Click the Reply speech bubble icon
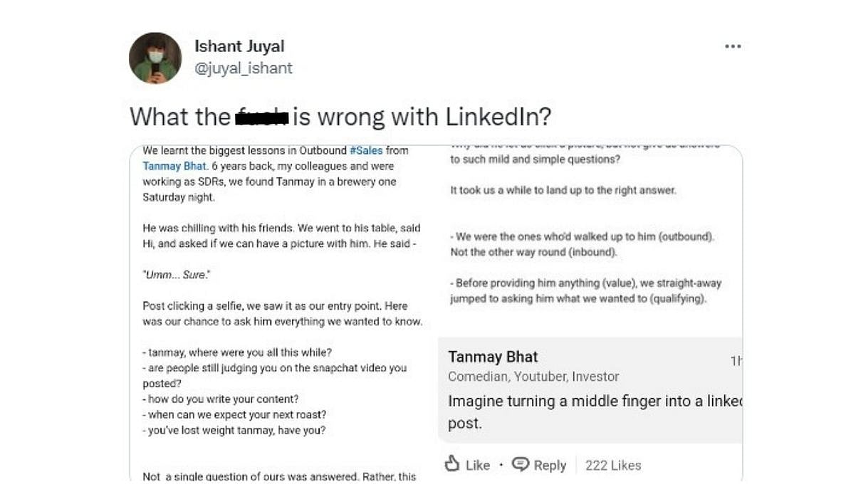Screen dimensions: 841x504 (x=521, y=464)
